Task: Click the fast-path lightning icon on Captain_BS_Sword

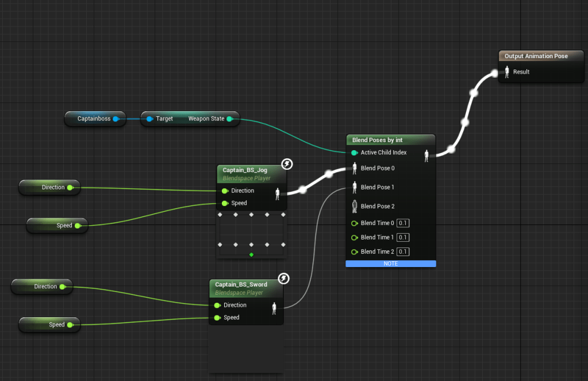Action: 283,279
